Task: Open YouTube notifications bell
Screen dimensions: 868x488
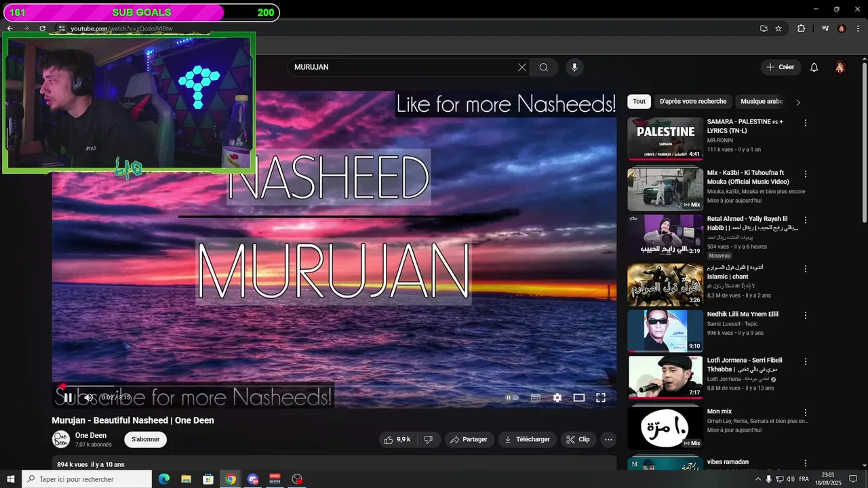Action: point(814,67)
